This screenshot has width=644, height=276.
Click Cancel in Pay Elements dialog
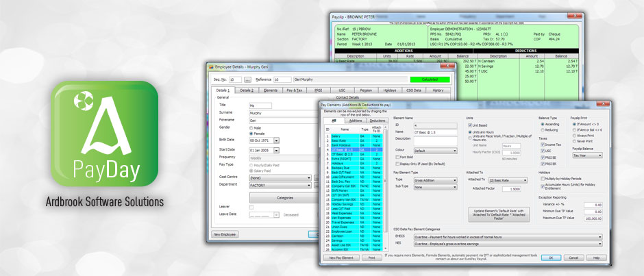pyautogui.click(x=573, y=258)
